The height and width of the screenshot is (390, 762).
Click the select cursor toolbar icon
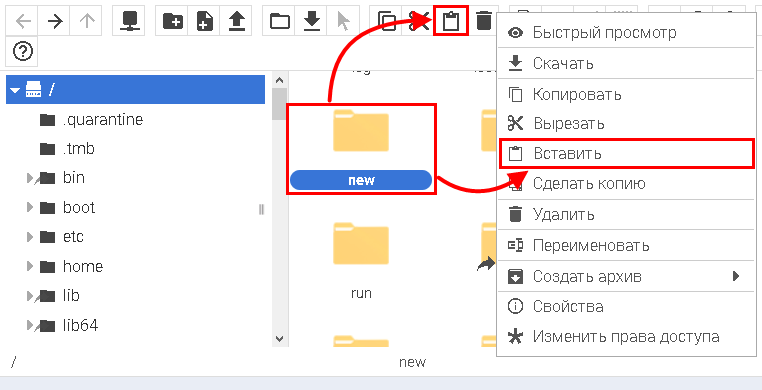point(344,21)
